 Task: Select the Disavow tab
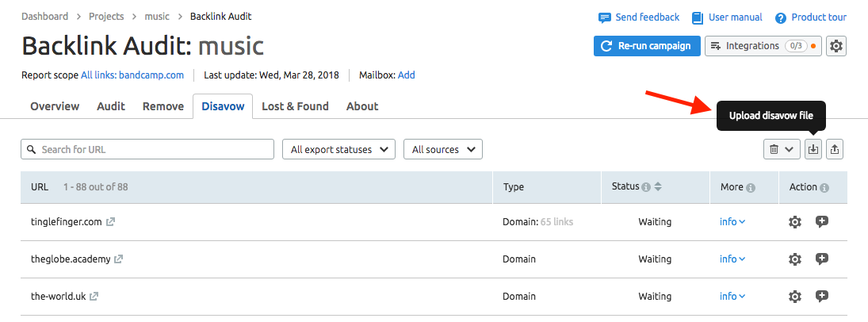(x=223, y=106)
